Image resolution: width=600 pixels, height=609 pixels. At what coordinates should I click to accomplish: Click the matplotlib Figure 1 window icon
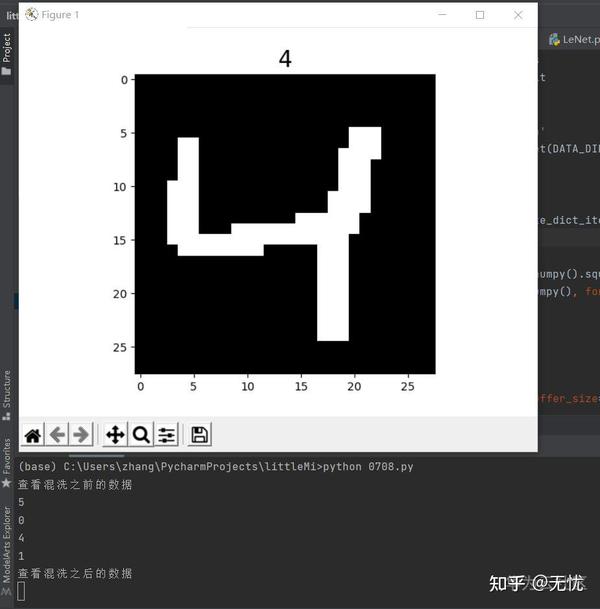pos(31,15)
